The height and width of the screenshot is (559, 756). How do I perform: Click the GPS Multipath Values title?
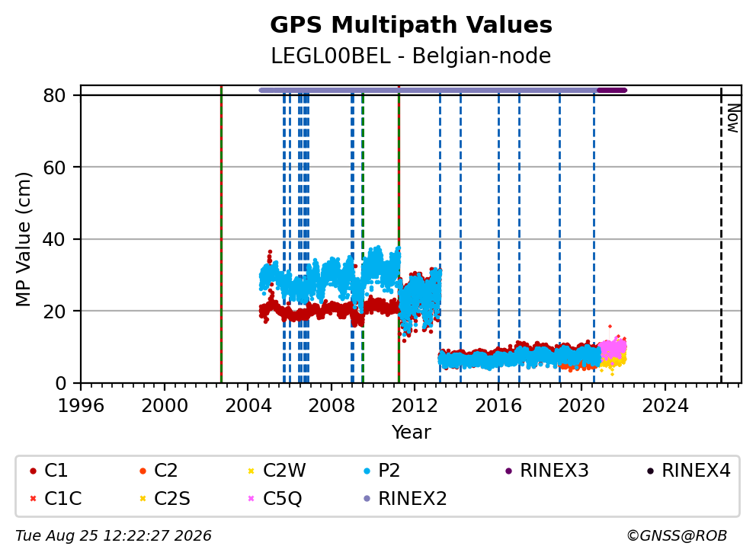pyautogui.click(x=411, y=25)
